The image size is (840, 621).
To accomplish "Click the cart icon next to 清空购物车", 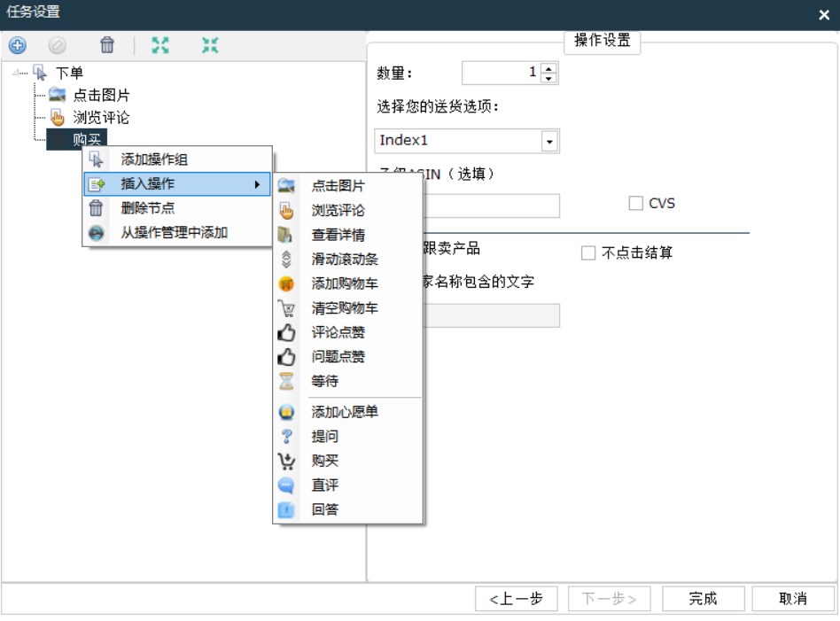I will (x=286, y=308).
